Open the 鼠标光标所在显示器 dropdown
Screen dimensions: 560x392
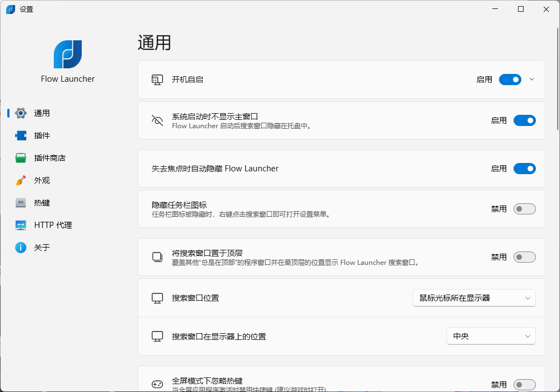[474, 297]
